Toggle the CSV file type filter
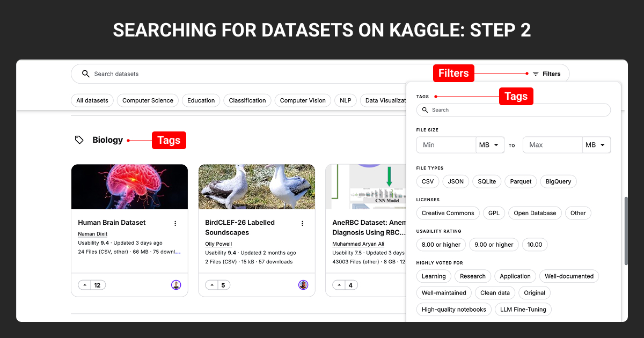The image size is (644, 338). click(x=428, y=181)
